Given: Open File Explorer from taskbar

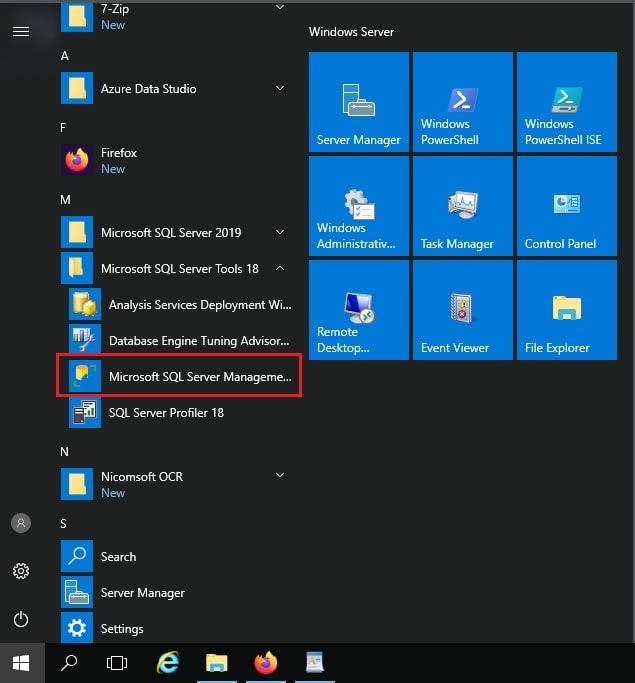Looking at the screenshot, I should point(216,663).
